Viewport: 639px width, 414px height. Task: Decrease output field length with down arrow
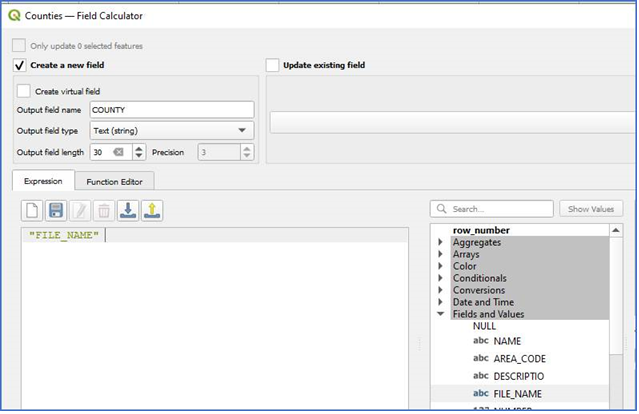click(139, 156)
